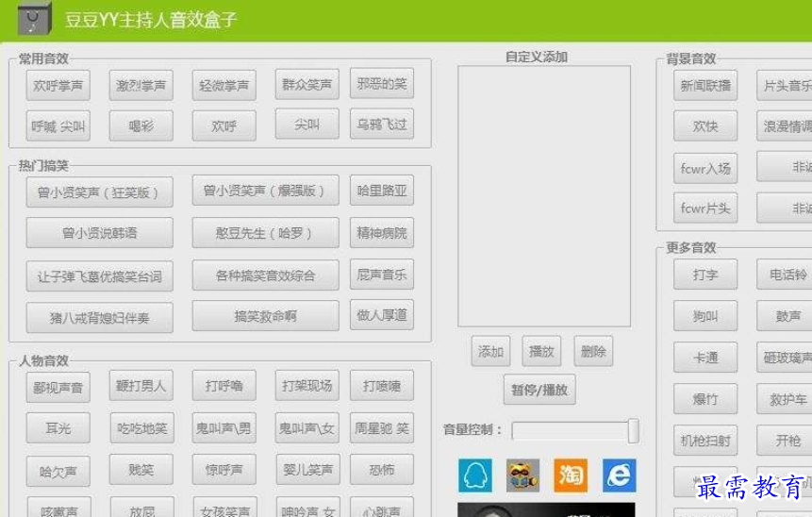Play 憨豆先生（哈罗）effect

click(x=265, y=233)
